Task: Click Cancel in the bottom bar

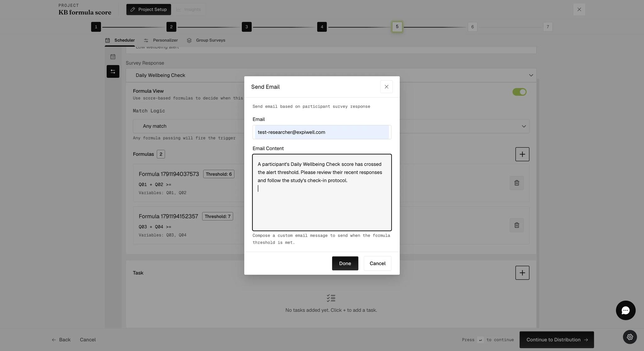Action: coord(88,340)
